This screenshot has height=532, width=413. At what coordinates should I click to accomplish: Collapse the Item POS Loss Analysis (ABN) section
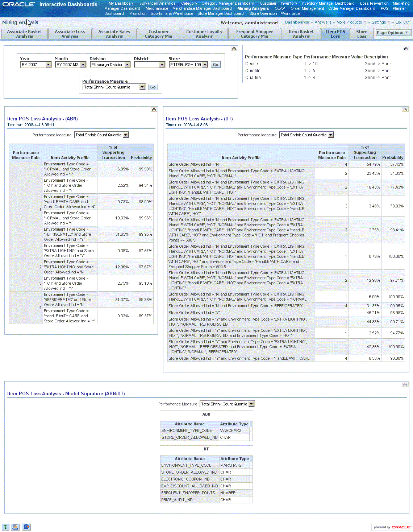154,110
